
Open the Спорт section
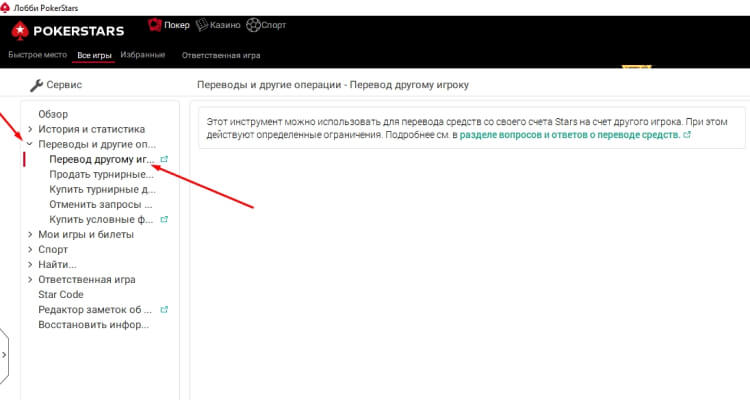coord(274,25)
